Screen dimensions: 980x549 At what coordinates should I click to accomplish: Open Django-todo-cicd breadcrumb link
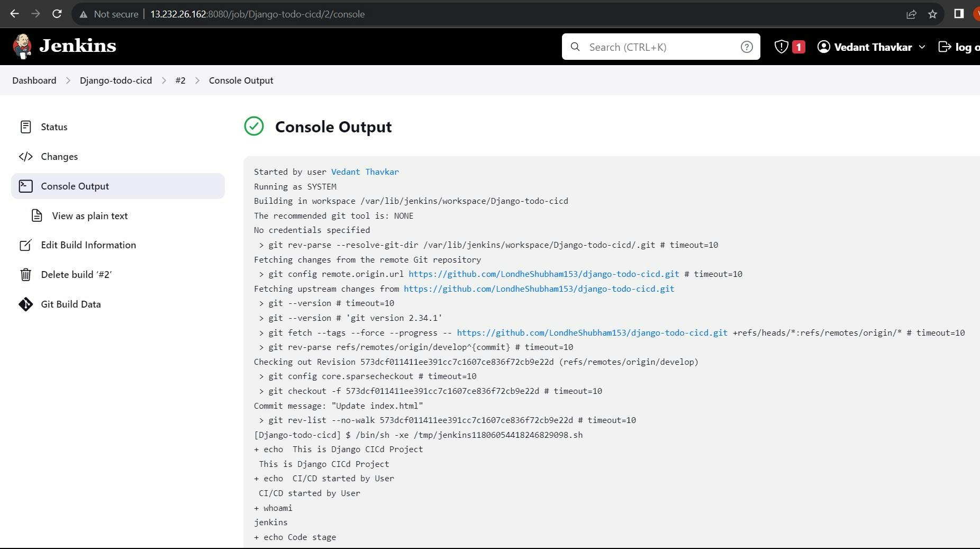[116, 80]
